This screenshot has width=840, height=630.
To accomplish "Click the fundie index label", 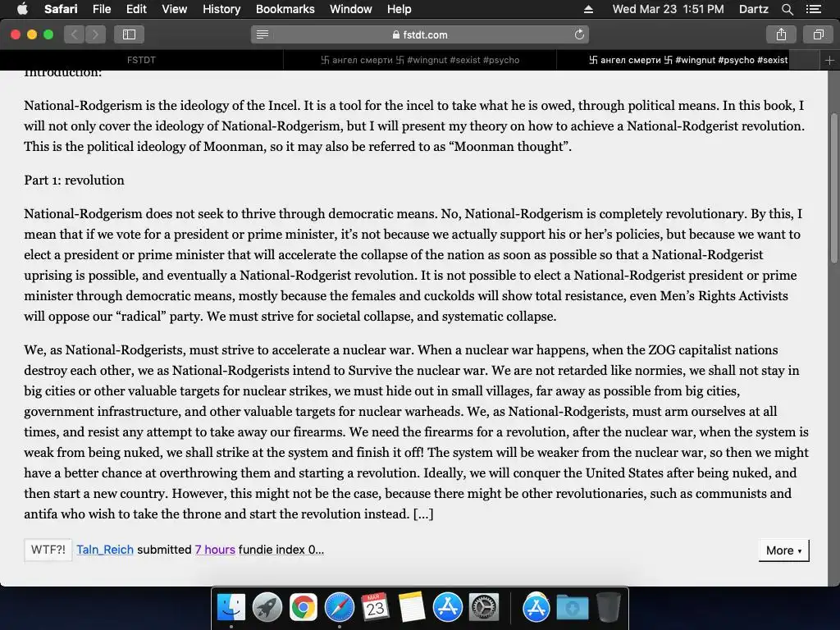I will (x=281, y=550).
